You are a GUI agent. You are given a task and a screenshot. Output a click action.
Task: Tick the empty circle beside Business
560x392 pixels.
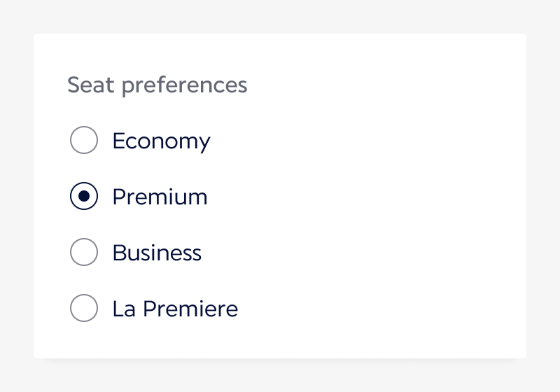(84, 253)
